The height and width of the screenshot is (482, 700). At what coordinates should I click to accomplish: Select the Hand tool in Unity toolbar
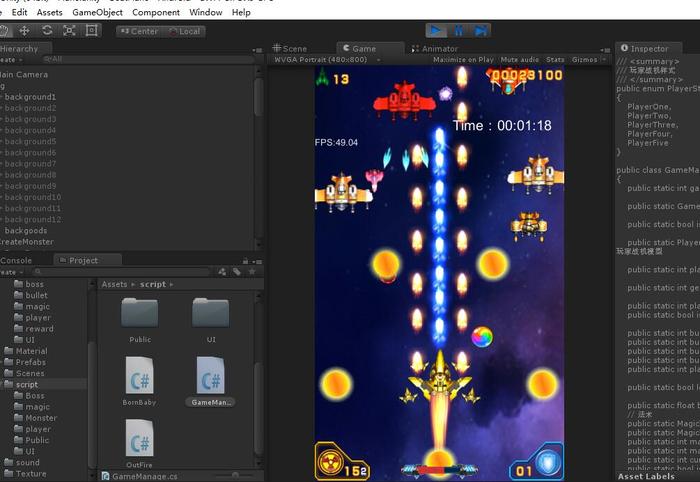point(4,31)
